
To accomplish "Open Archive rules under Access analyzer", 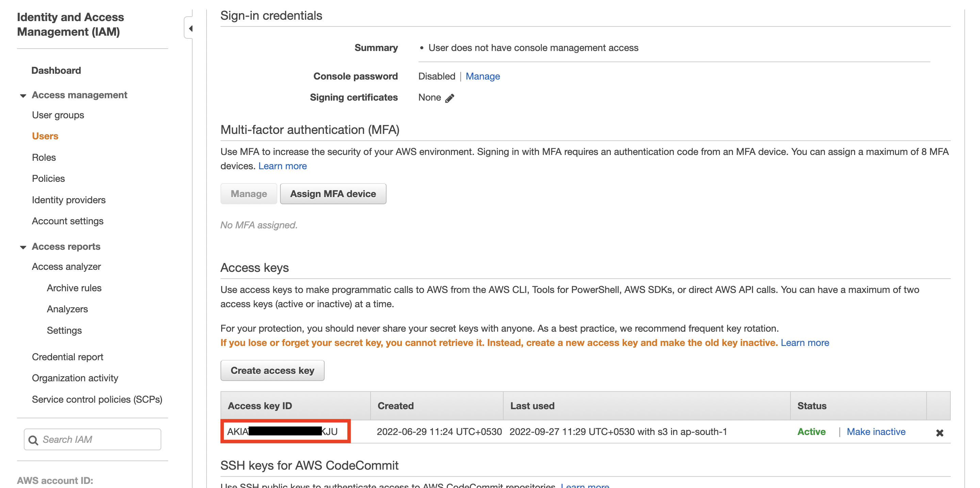I will coord(74,288).
